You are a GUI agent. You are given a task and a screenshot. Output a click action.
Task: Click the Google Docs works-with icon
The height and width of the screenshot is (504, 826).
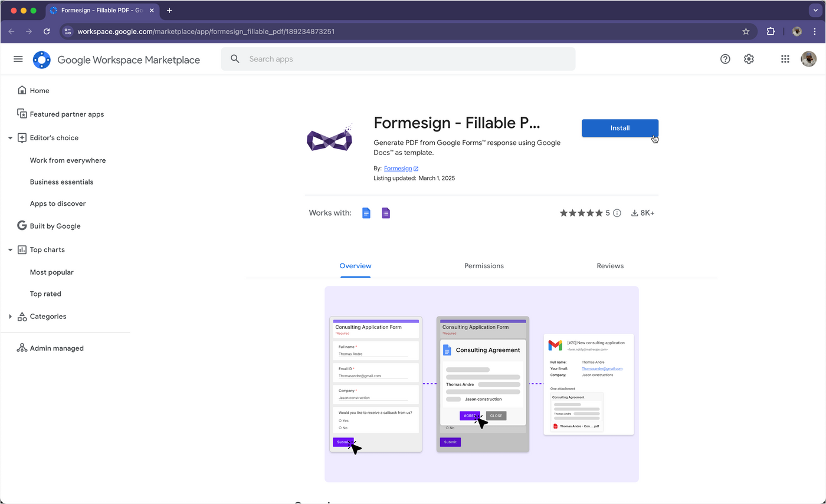pos(366,213)
